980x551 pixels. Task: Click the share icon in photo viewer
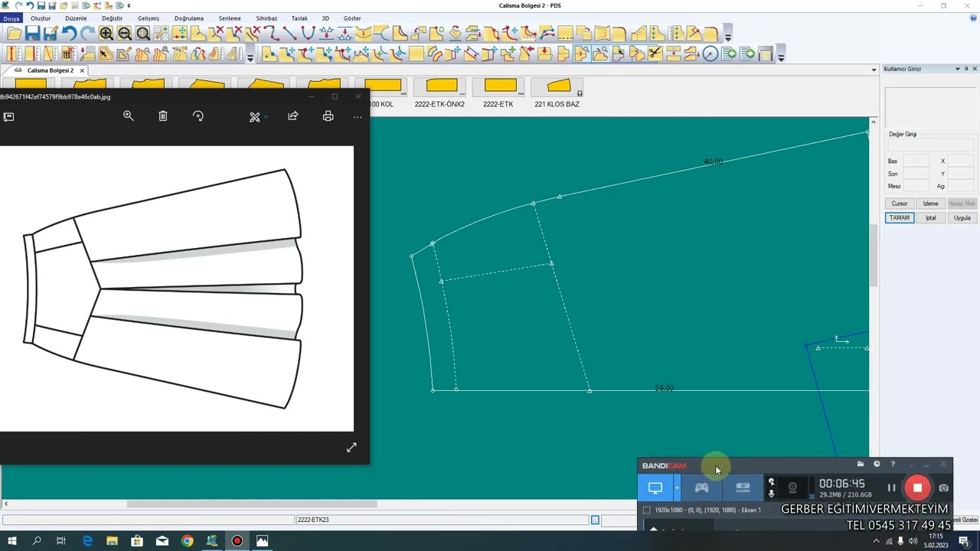[293, 116]
